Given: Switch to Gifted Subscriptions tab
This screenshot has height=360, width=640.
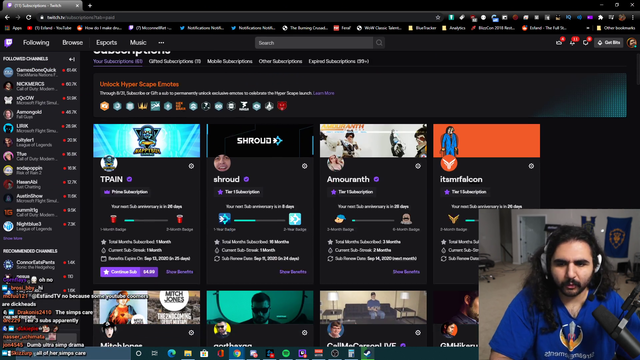Looking at the screenshot, I should [x=175, y=61].
